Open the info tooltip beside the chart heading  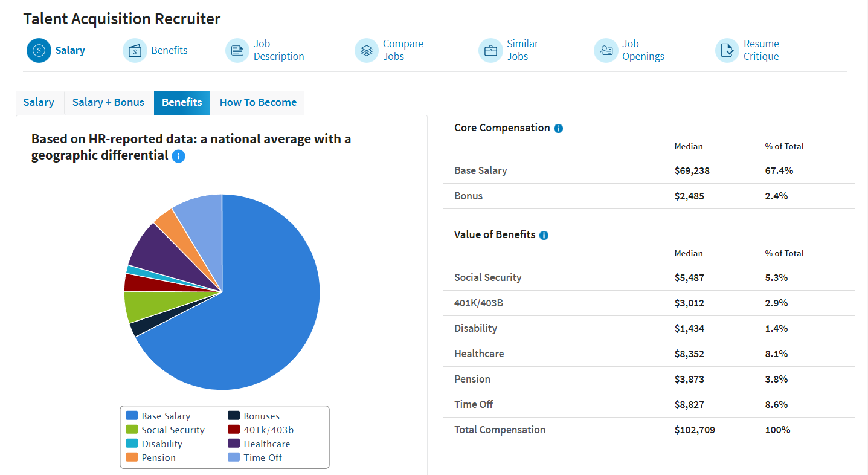(x=178, y=156)
